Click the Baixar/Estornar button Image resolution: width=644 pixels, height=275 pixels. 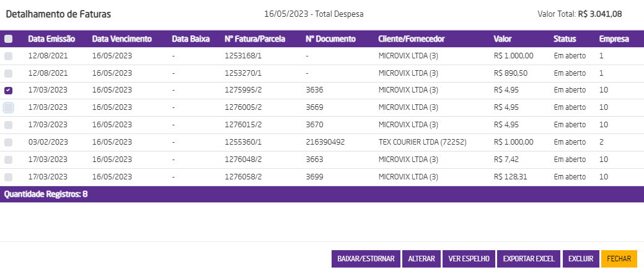click(366, 259)
